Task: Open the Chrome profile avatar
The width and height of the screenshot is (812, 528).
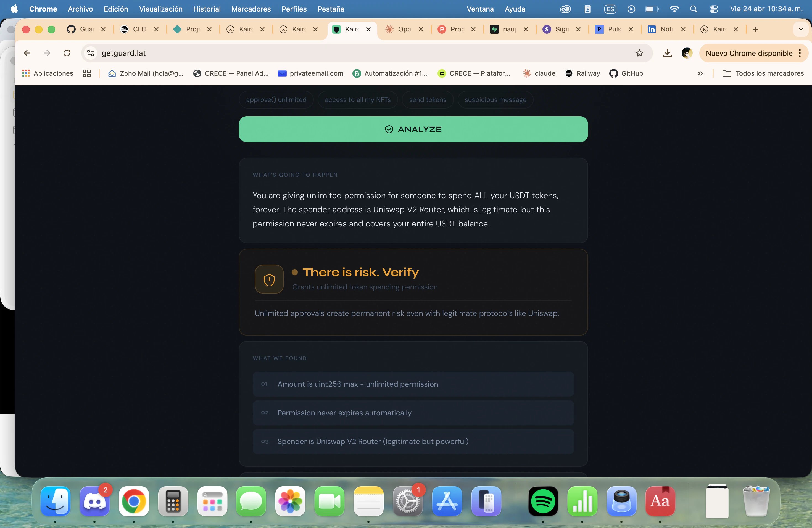Action: pos(686,53)
